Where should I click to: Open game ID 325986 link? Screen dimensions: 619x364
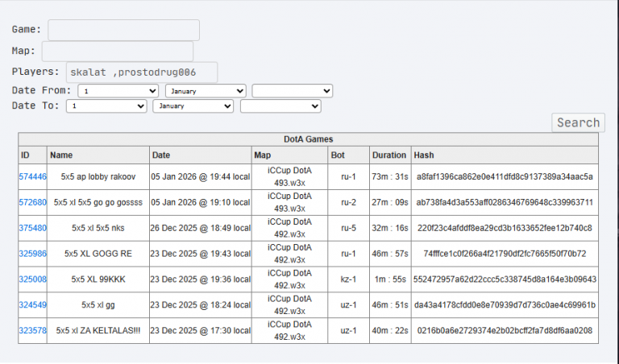33,254
